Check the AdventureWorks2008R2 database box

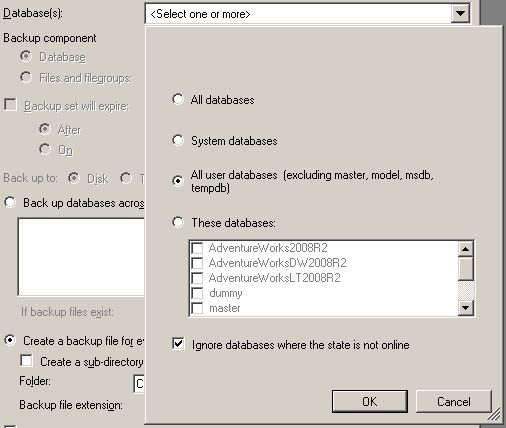click(197, 248)
